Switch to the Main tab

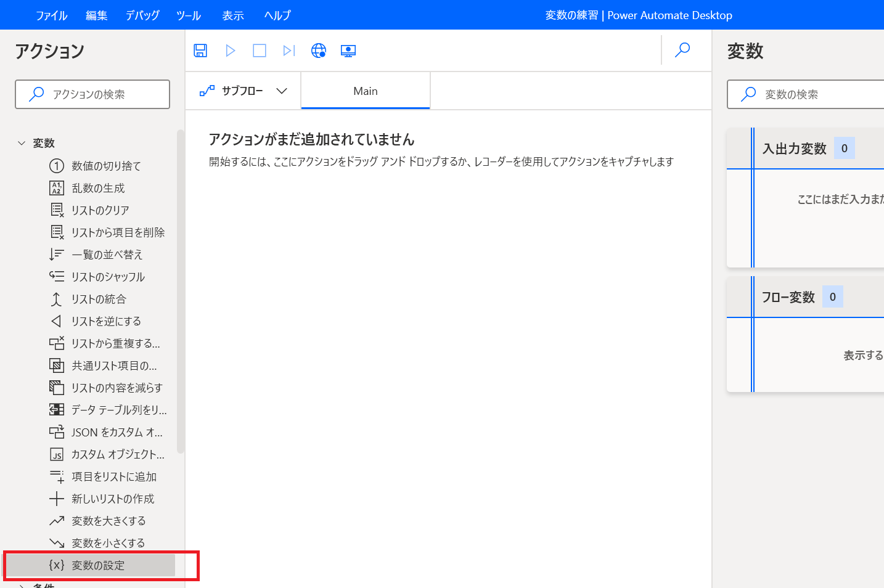coord(366,91)
